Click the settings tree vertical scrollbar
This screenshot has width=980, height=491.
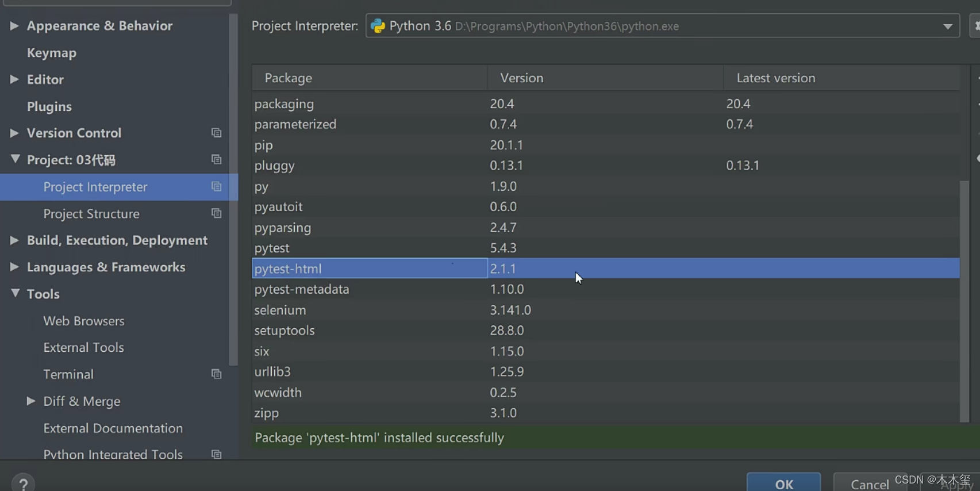point(233,190)
